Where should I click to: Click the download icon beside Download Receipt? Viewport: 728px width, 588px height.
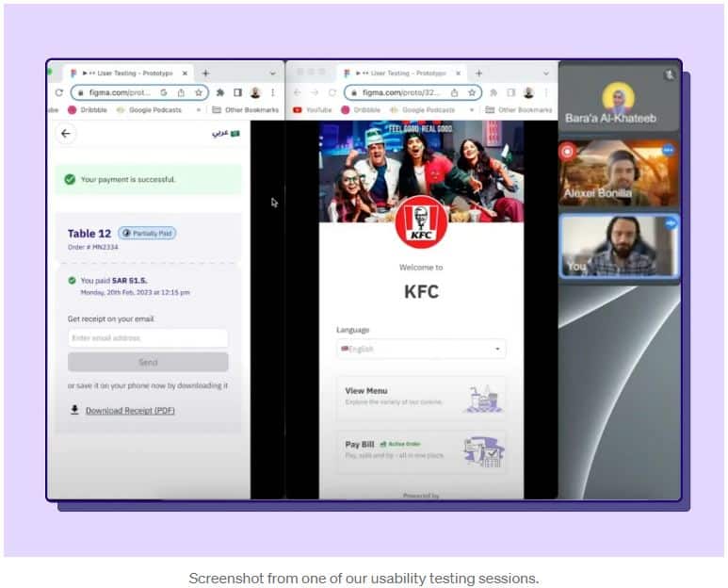tap(74, 410)
